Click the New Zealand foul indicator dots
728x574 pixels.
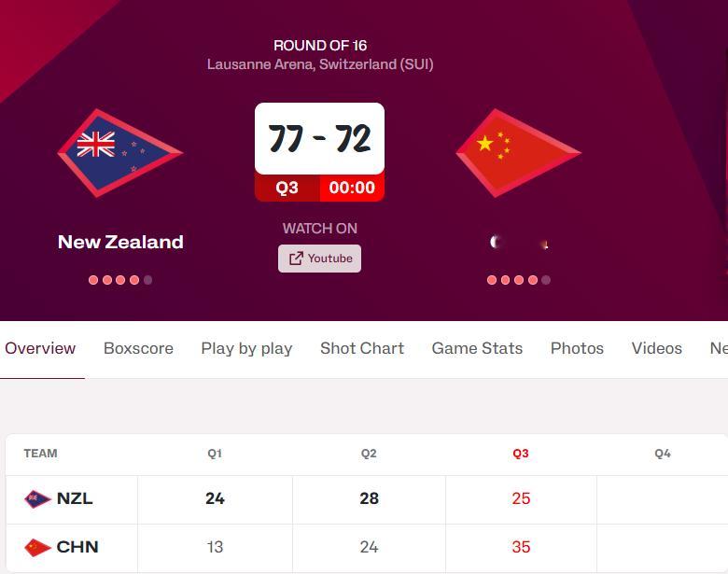click(120, 280)
